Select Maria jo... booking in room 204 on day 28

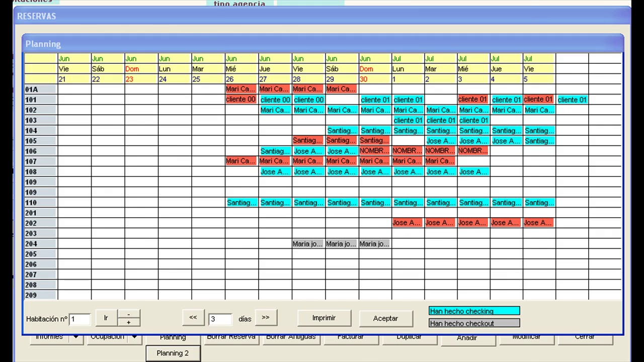(x=308, y=244)
